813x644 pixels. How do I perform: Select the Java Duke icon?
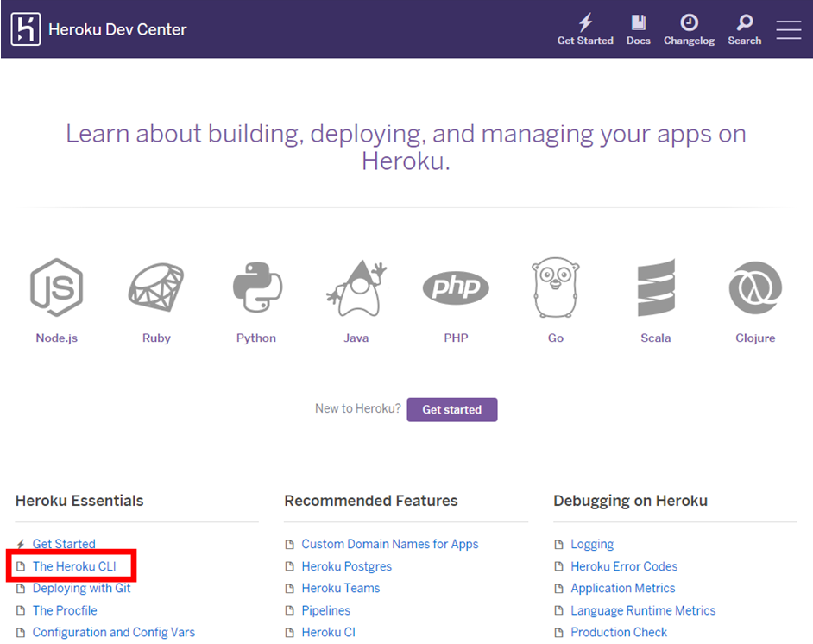tap(356, 288)
